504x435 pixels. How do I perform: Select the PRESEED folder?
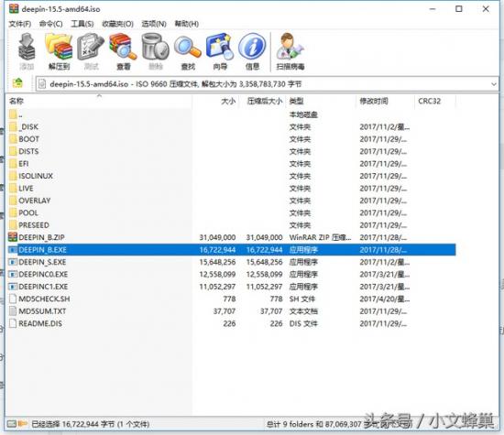point(231,225)
